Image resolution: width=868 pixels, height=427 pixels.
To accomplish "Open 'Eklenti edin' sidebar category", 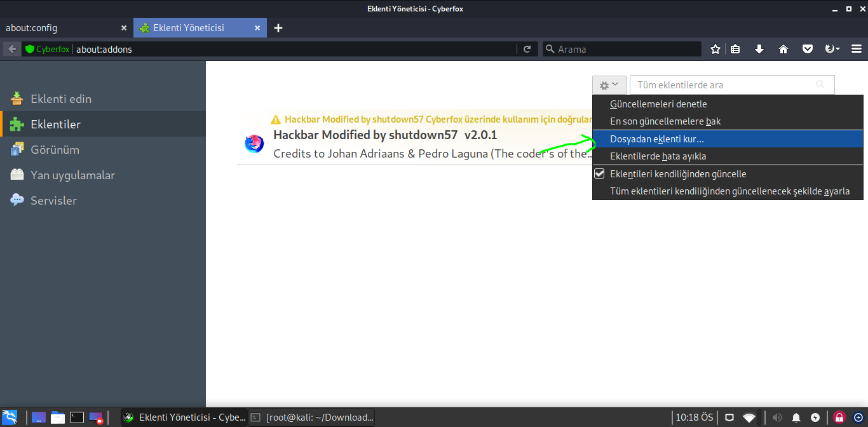I will (x=103, y=98).
